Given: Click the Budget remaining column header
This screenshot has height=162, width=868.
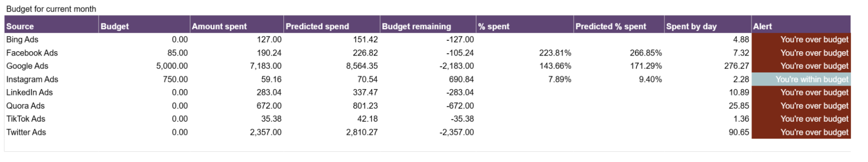Looking at the screenshot, I should [428, 26].
